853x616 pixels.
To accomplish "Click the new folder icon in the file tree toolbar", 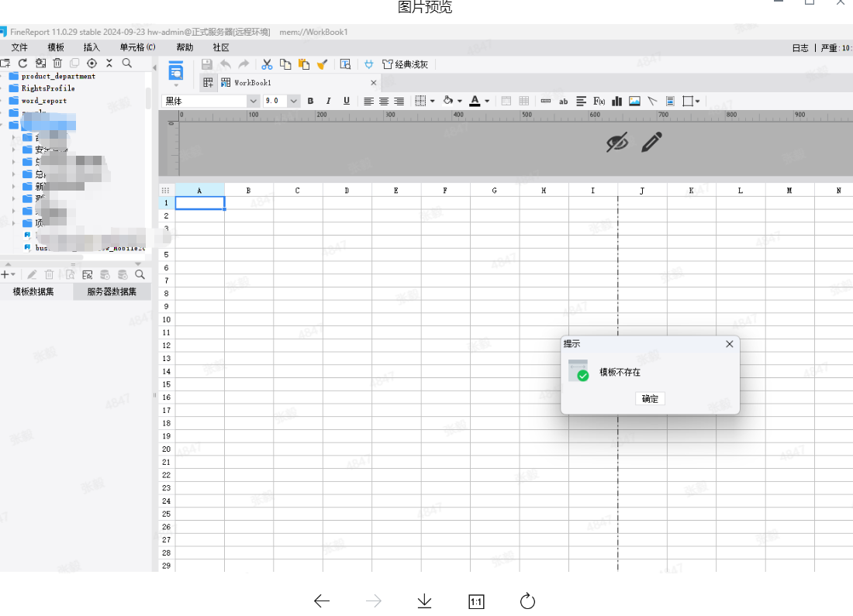I will (5, 63).
